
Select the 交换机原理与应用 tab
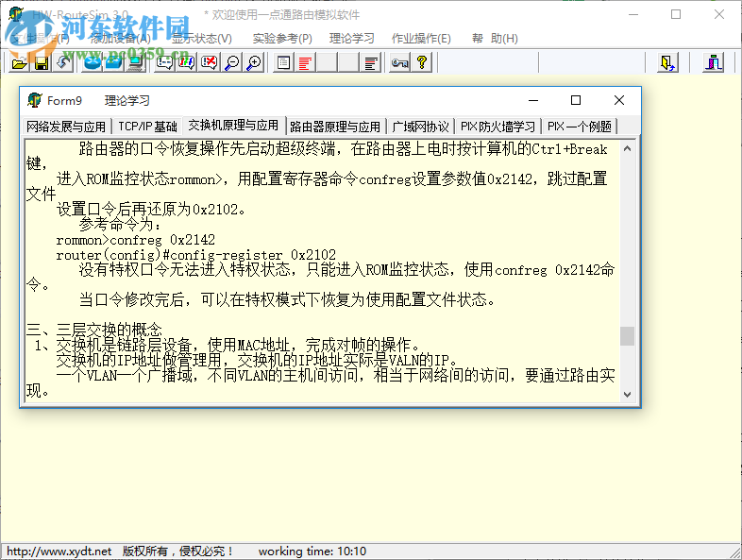(x=234, y=126)
